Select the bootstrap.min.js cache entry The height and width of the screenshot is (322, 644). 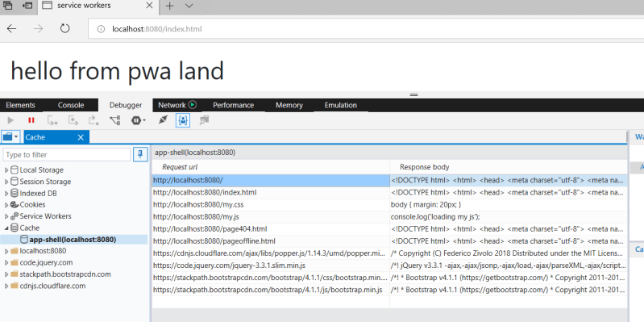tap(389, 290)
